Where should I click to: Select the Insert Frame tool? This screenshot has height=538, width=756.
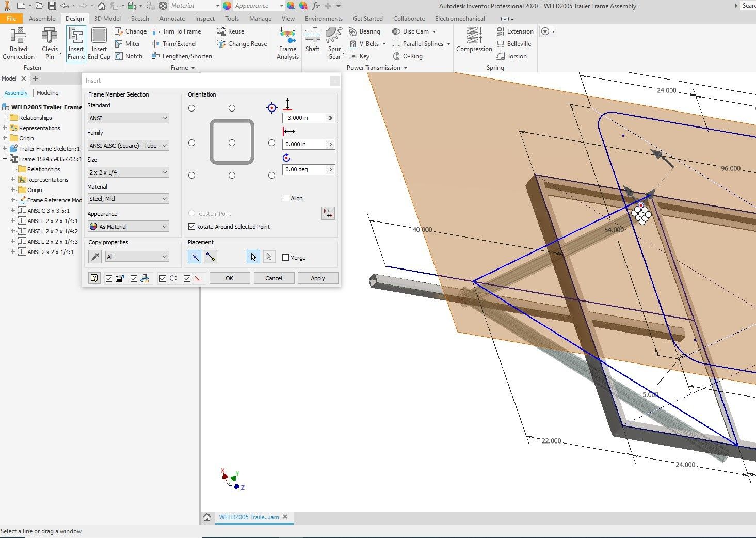(x=75, y=43)
